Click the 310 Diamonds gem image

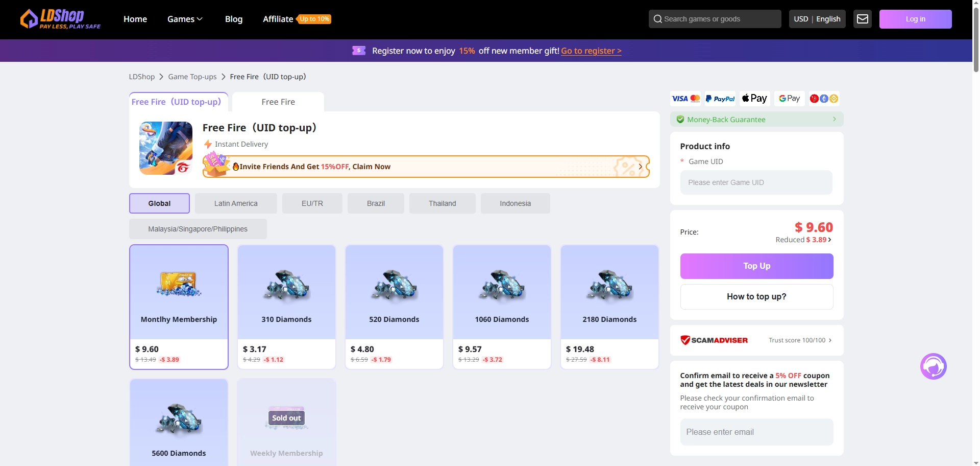tap(286, 285)
